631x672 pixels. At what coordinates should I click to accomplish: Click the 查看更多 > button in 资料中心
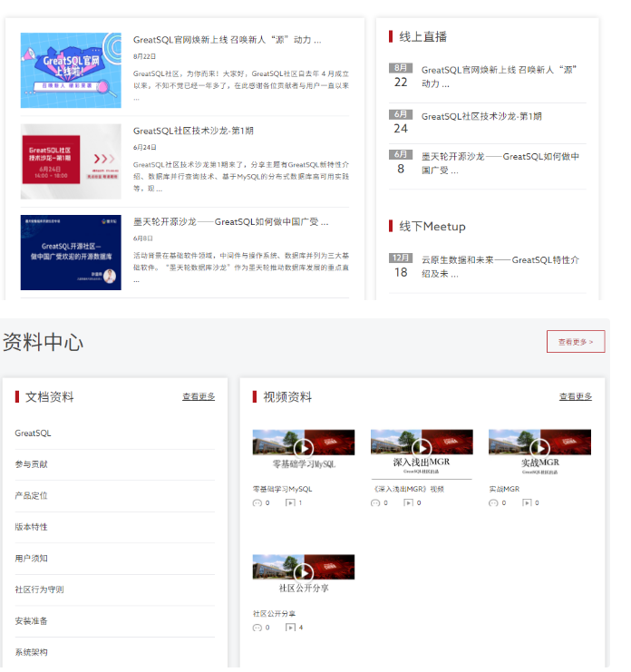click(576, 342)
